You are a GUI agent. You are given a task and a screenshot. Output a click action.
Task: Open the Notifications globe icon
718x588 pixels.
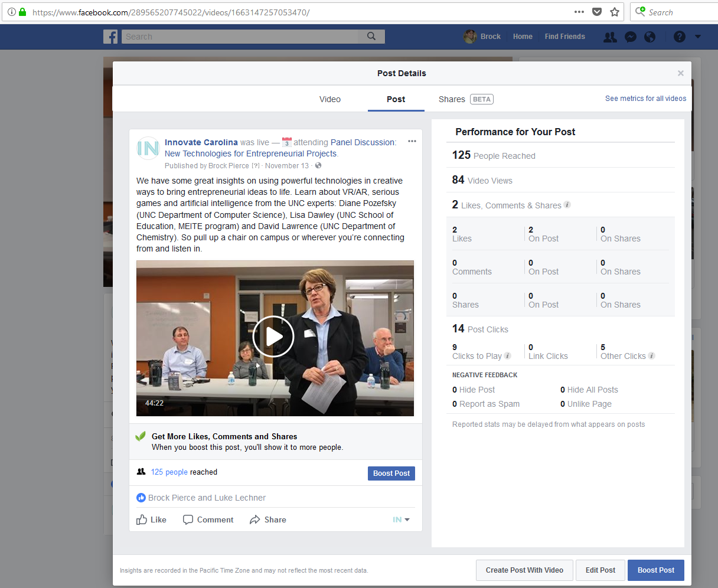pos(650,37)
